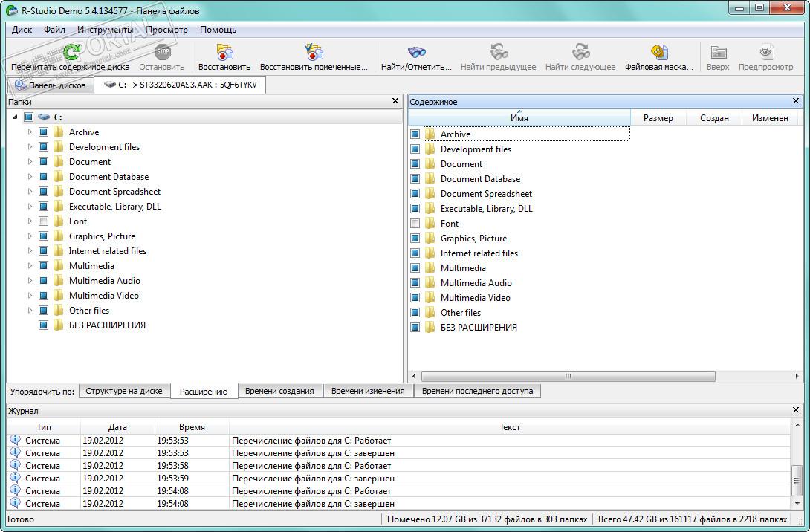The height and width of the screenshot is (532, 810).
Task: Click Find Next (Найти следующее) icon
Action: (x=580, y=52)
